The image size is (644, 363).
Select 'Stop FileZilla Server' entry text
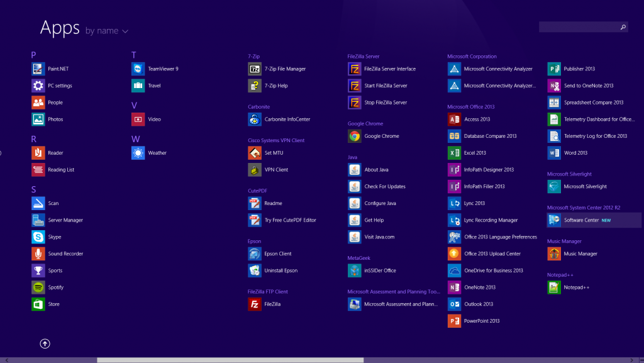pos(386,103)
